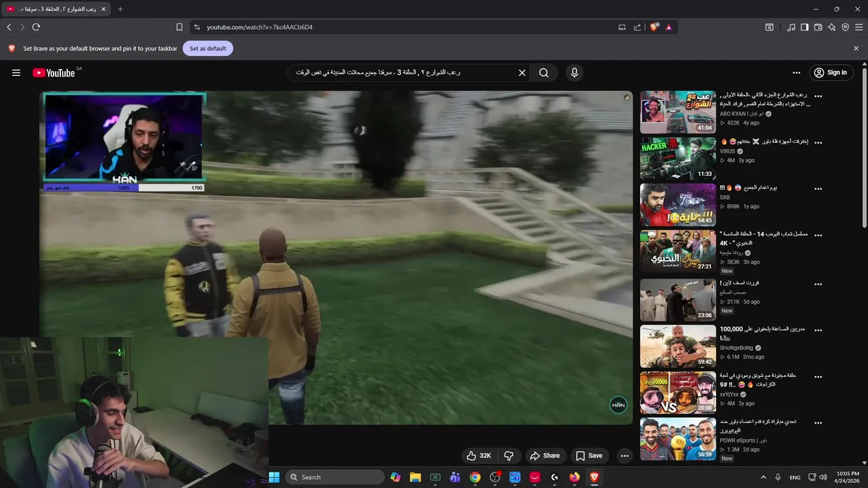Image resolution: width=868 pixels, height=488 pixels.
Task: Open options menu for 211K views video
Action: pyautogui.click(x=818, y=285)
